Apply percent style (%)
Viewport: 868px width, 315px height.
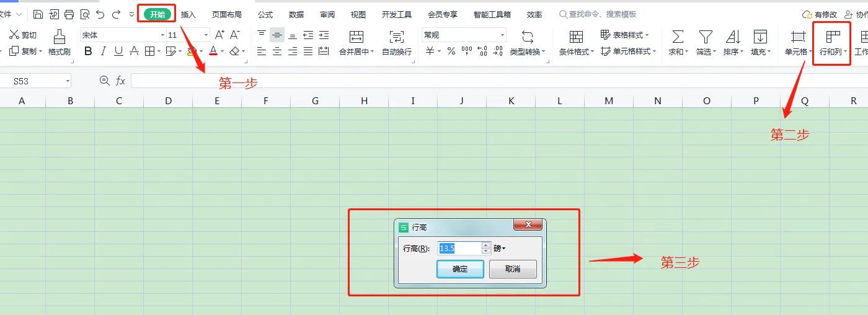[451, 51]
